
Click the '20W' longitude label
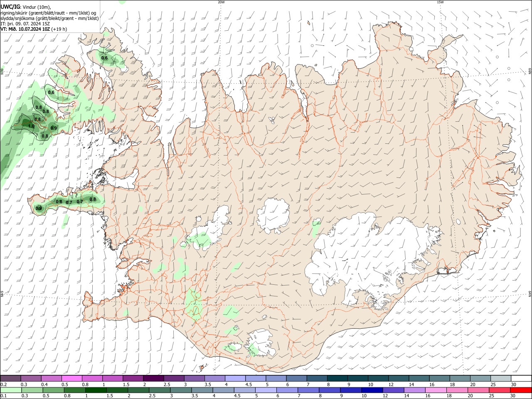[x=221, y=2]
